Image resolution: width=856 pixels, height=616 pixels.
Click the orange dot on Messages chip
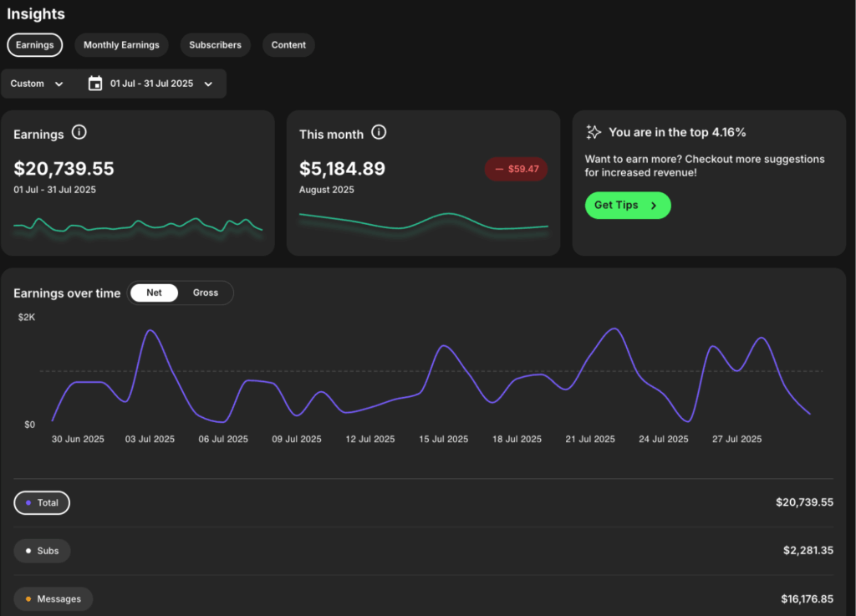[x=29, y=599]
